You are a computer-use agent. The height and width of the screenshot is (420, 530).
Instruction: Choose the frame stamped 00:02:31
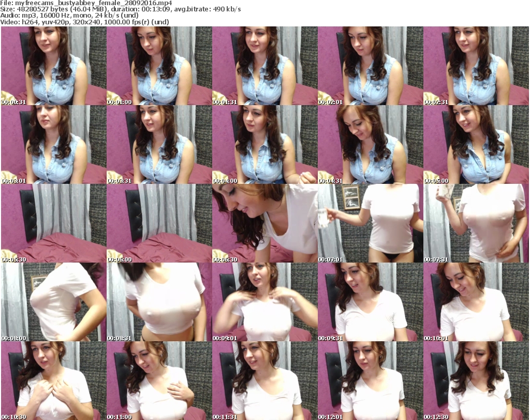(x=476, y=66)
